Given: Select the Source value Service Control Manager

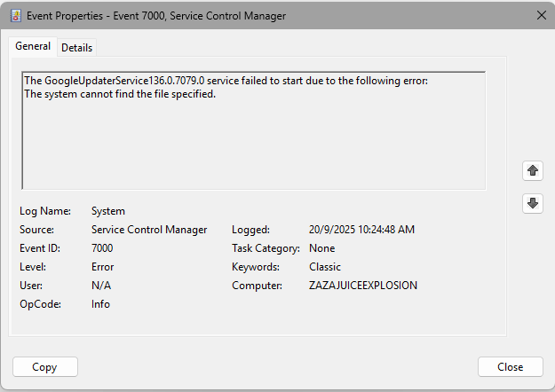Looking at the screenshot, I should [149, 230].
